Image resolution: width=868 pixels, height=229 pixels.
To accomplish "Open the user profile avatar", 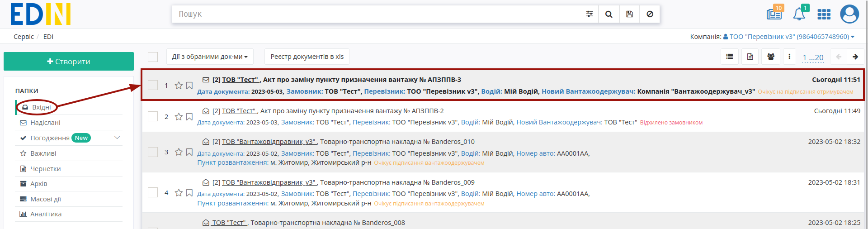I will tap(849, 14).
